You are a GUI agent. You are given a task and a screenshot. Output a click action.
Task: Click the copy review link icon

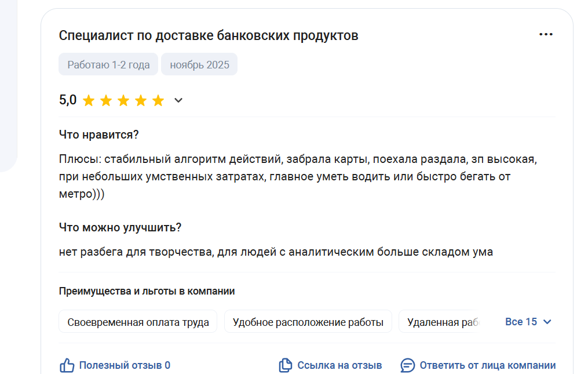tap(286, 365)
